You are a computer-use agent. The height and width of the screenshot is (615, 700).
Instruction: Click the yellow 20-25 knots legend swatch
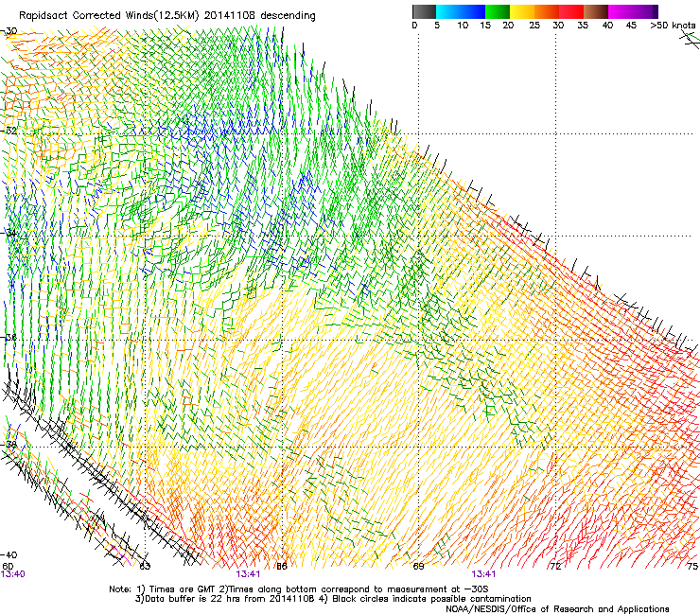pos(522,11)
